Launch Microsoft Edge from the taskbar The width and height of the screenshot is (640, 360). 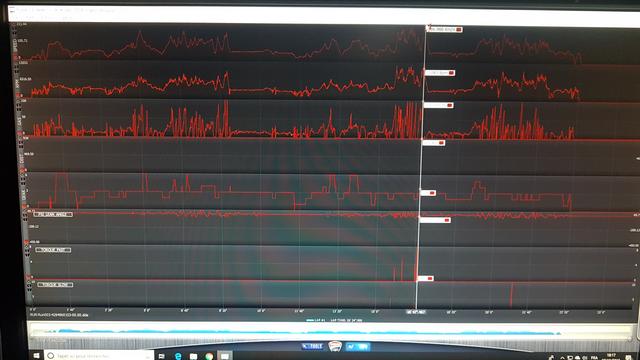(x=178, y=356)
